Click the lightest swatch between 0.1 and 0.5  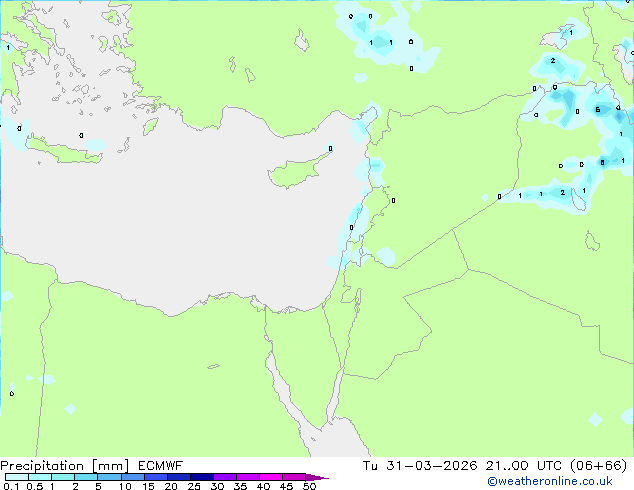tap(17, 477)
